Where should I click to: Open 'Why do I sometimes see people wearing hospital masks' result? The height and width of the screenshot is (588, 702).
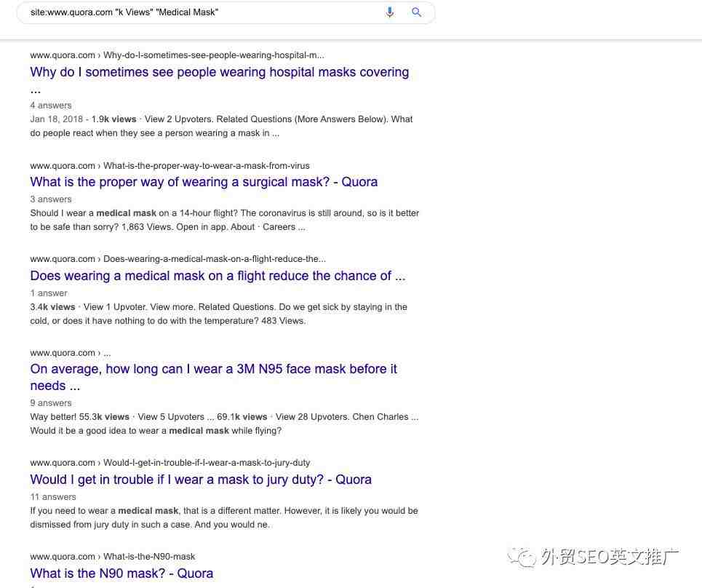220,80
